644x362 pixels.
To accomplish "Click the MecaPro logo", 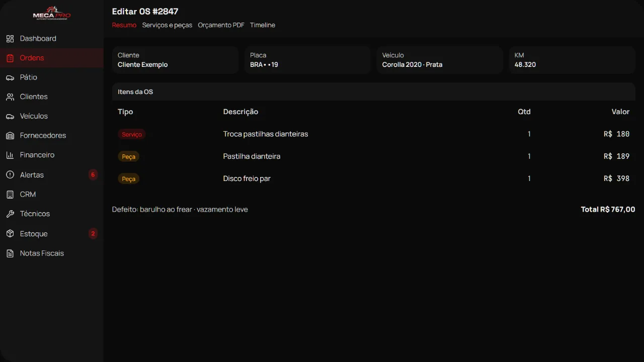I will [x=52, y=13].
